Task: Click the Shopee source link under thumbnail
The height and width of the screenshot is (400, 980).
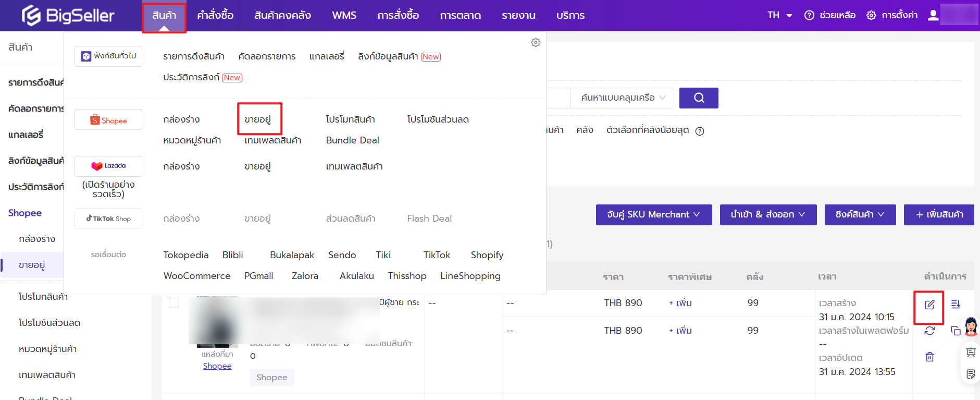Action: pos(217,366)
